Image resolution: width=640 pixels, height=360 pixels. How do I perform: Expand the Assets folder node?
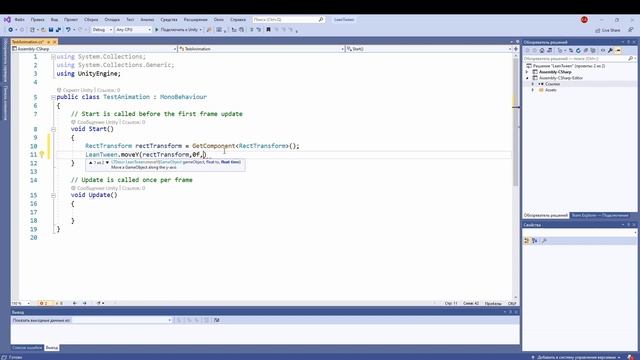coord(533,90)
